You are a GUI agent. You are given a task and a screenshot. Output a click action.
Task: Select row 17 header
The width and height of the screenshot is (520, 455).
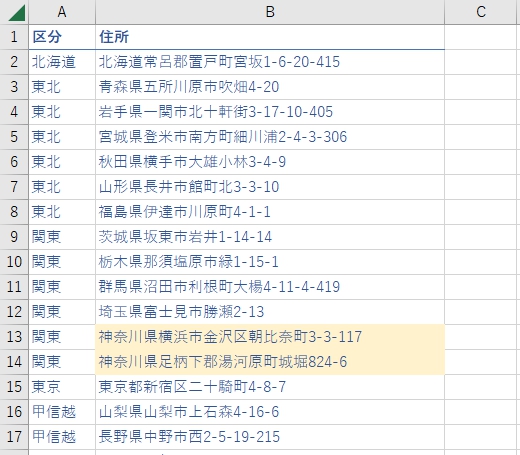(x=14, y=437)
